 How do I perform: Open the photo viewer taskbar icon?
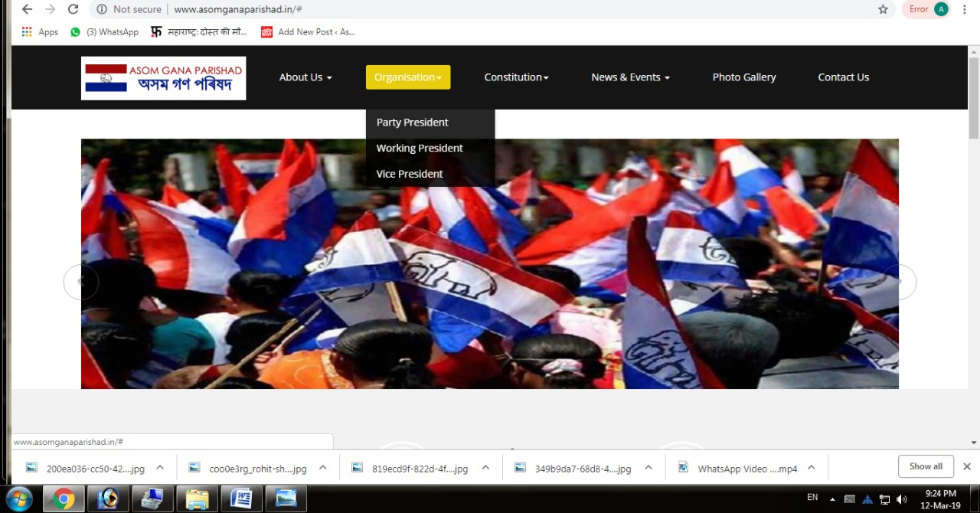coord(286,498)
